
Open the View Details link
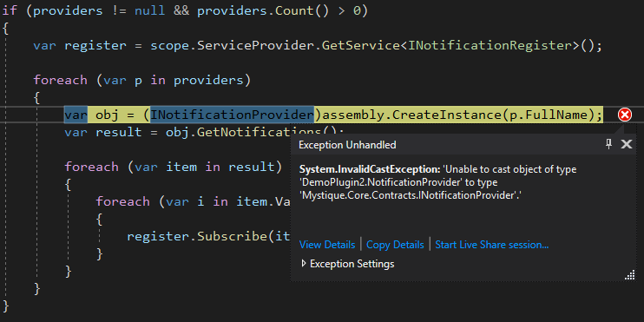point(327,245)
